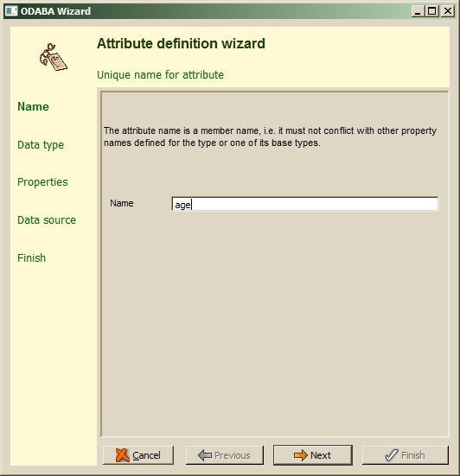The width and height of the screenshot is (460, 476).
Task: Jump to the Finish step in sidebar
Action: tap(32, 258)
